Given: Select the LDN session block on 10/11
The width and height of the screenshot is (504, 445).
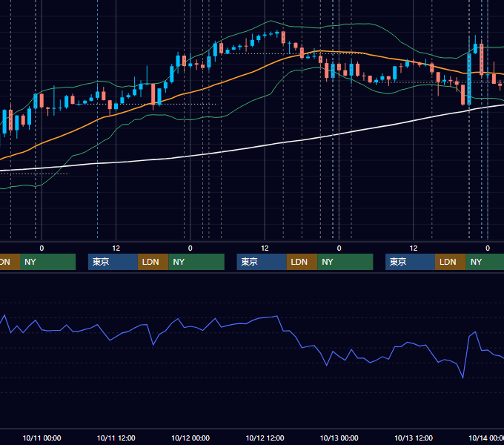Looking at the screenshot, I should tap(153, 262).
